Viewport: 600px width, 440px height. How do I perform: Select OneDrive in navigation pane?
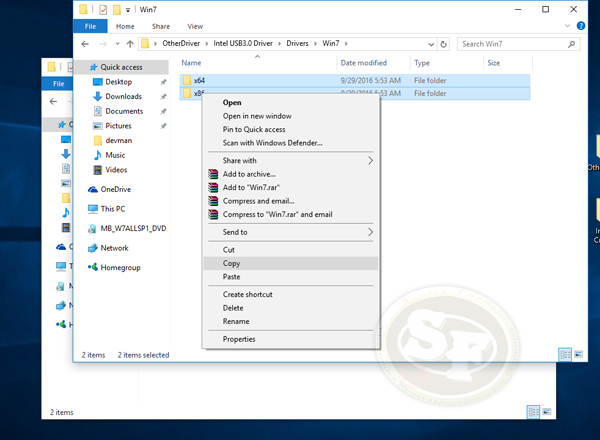[x=116, y=189]
